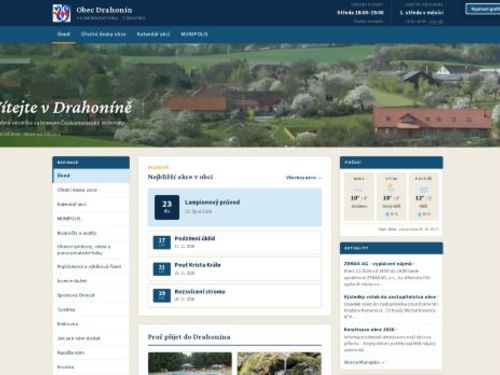Open the Všechny akce link
This screenshot has width=500, height=375.
click(x=304, y=178)
